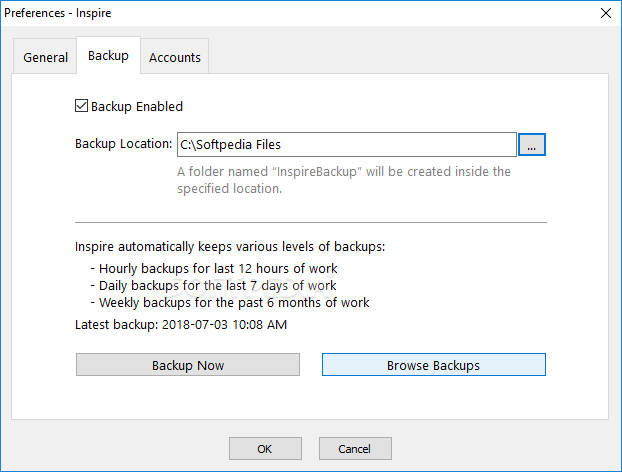Start a backup with Backup Now
This screenshot has height=472, width=622.
coord(188,365)
